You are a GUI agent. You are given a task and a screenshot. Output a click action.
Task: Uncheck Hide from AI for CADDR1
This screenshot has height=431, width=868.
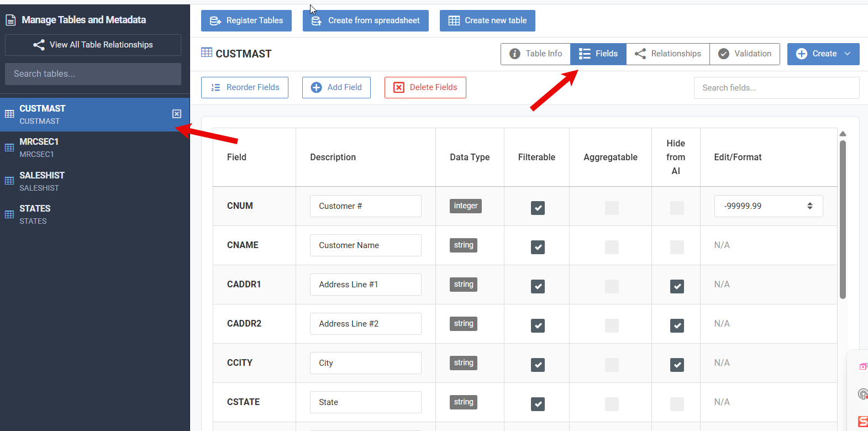point(677,286)
